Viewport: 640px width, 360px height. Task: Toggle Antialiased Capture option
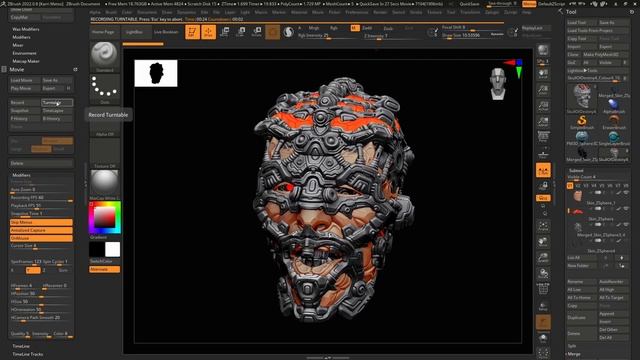point(41,230)
